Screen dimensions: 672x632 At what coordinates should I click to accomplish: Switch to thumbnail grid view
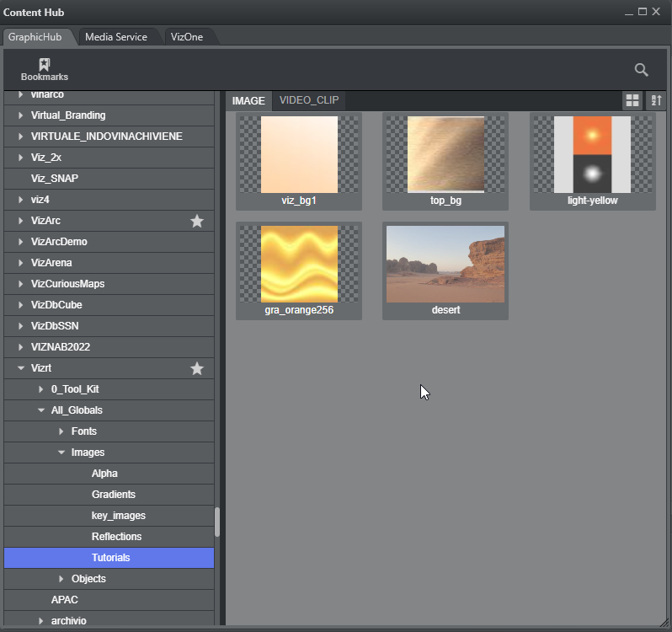[632, 100]
